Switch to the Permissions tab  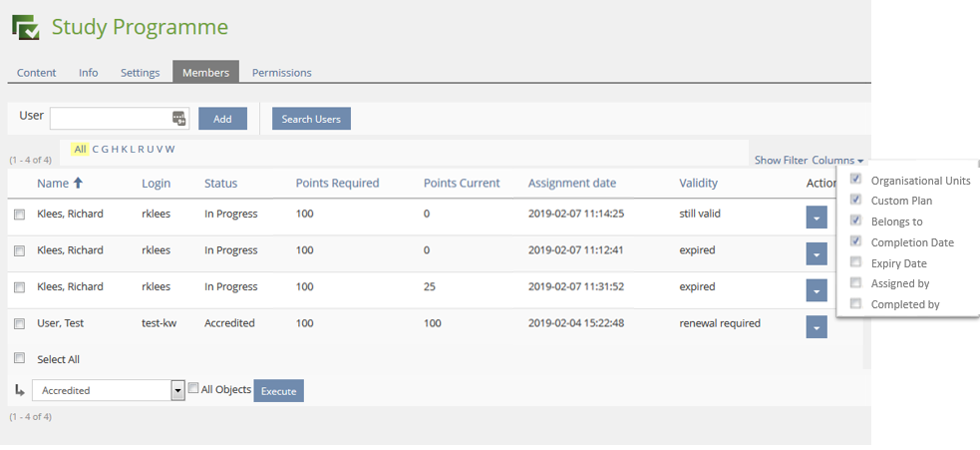coord(281,72)
